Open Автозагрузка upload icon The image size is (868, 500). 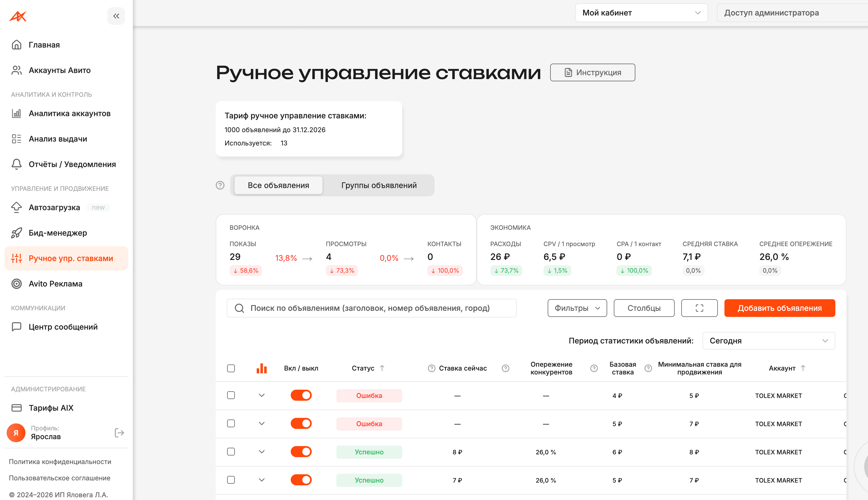click(17, 207)
